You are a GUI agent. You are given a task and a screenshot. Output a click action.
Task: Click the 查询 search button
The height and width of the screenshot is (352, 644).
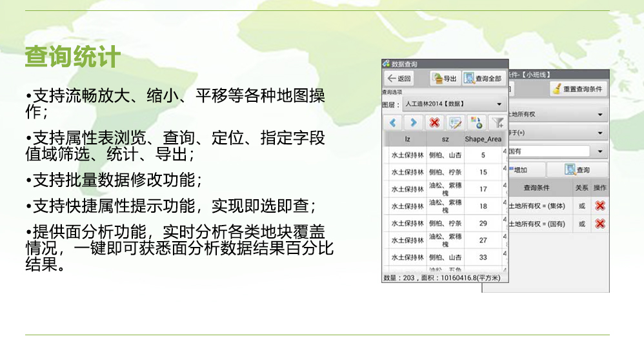577,170
